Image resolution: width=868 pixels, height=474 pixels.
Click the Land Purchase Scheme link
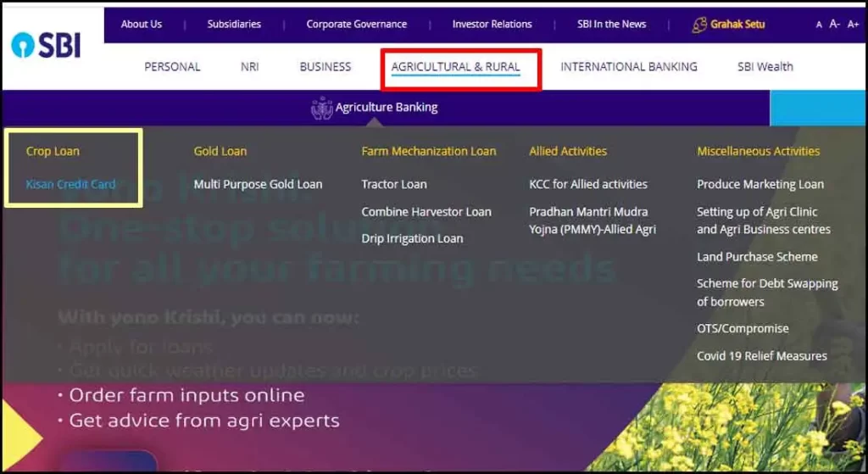click(x=757, y=257)
